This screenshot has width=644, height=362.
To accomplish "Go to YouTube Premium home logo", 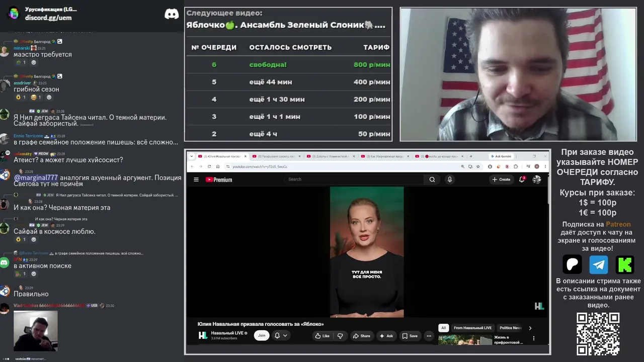I will pos(219,179).
